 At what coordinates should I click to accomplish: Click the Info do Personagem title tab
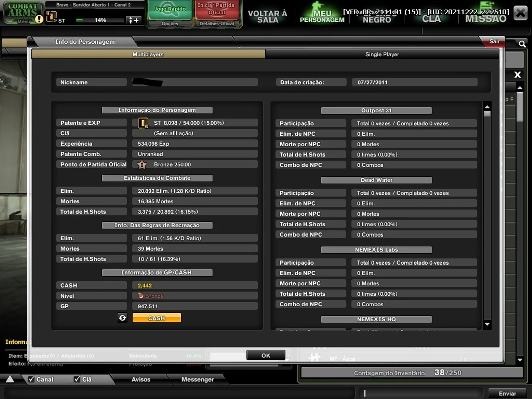pyautogui.click(x=85, y=42)
